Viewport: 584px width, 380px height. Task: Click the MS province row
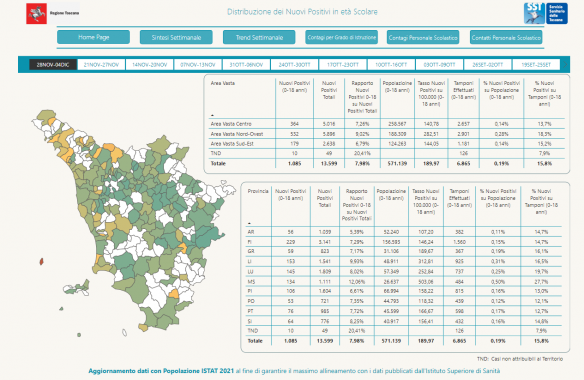pyautogui.click(x=403, y=281)
